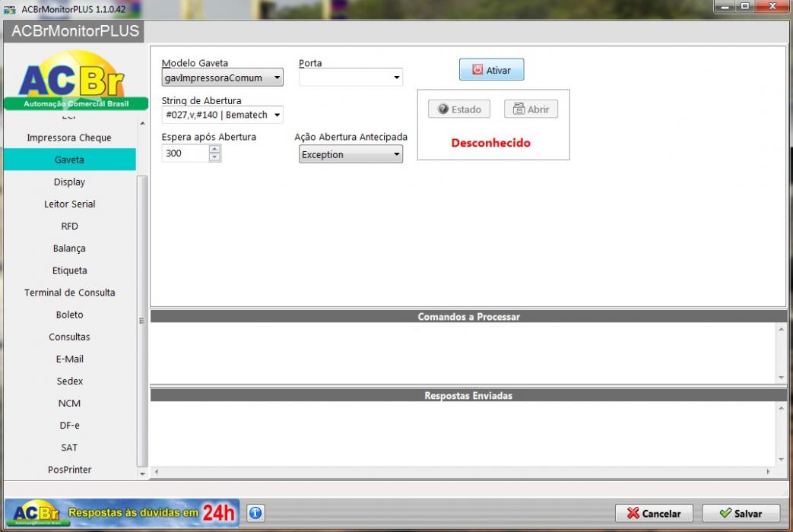Select Gaveta in sidebar
Image resolution: width=793 pixels, height=532 pixels.
[69, 160]
